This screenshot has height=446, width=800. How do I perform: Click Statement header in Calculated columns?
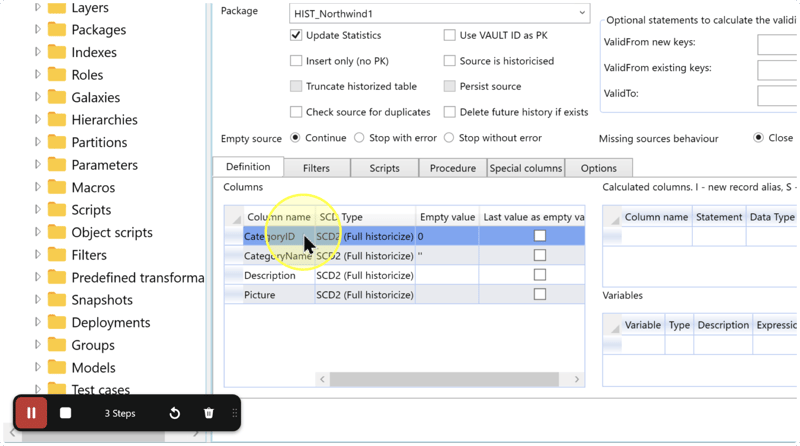pyautogui.click(x=719, y=217)
